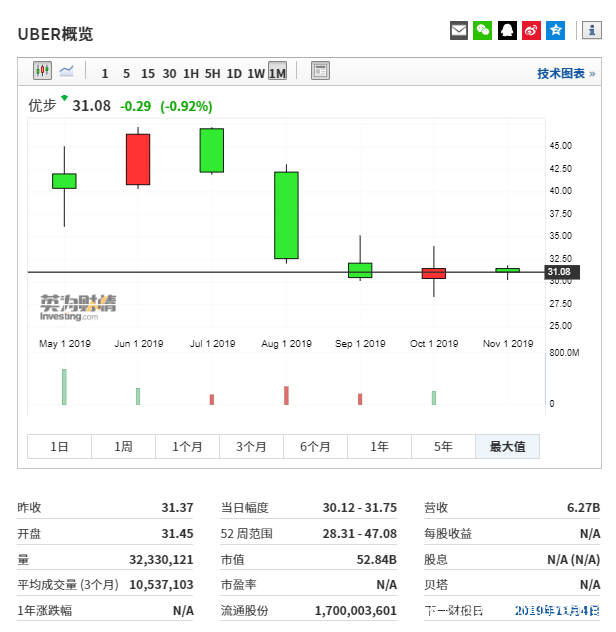Select the 1W interval
616x632 pixels.
(x=256, y=74)
